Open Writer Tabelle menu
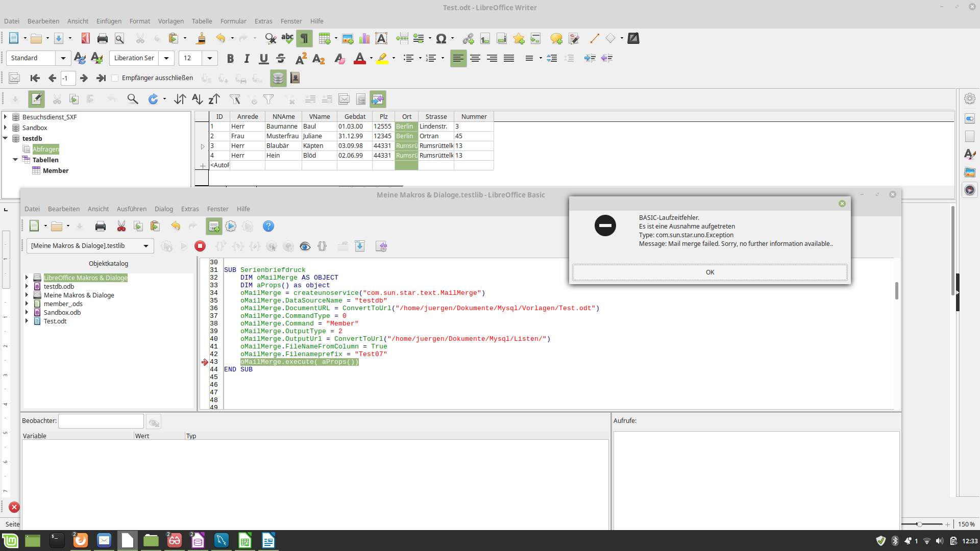The image size is (980, 551). 202,21
